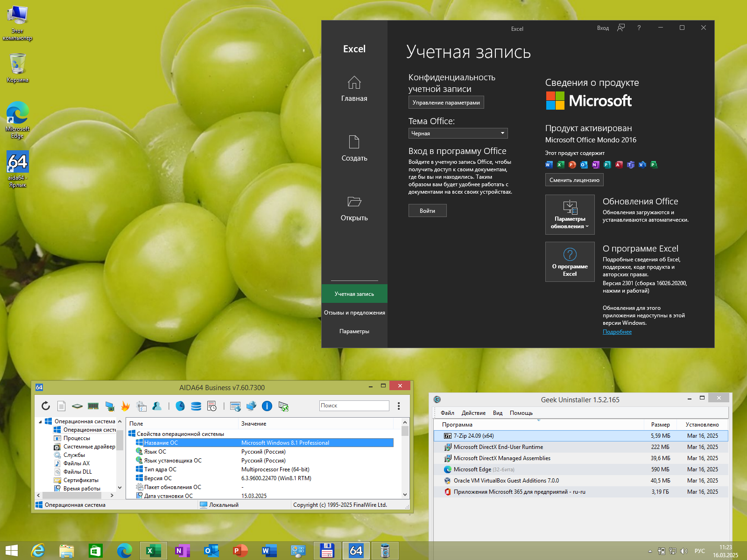Follow the Подробнее link

coord(617,332)
